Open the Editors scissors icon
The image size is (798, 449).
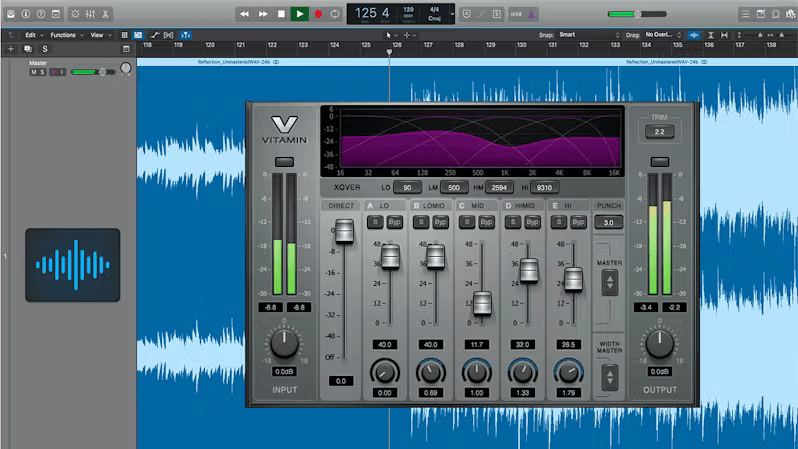click(105, 14)
